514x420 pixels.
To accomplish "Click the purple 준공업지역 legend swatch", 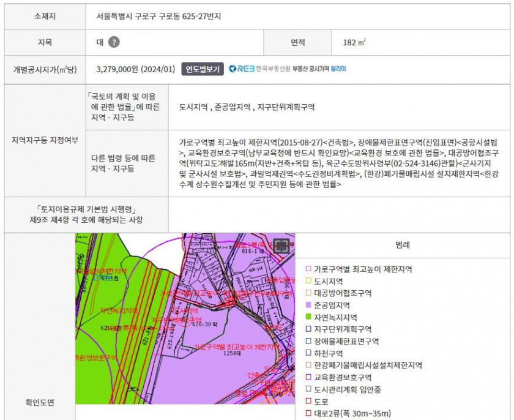I will pyautogui.click(x=308, y=305).
